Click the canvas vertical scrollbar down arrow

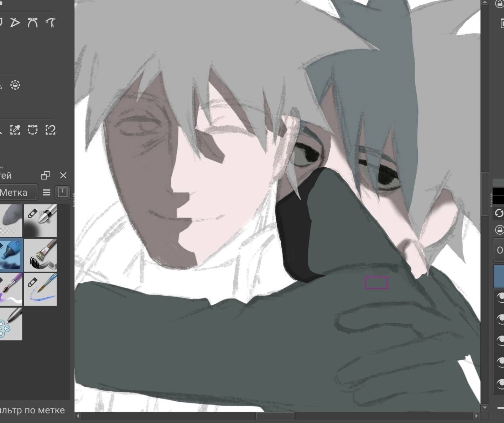click(x=484, y=407)
